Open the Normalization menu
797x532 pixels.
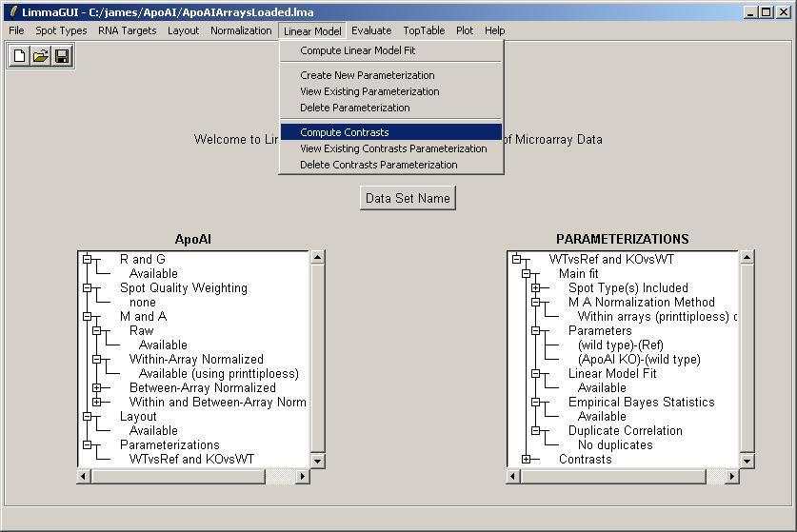(x=241, y=30)
